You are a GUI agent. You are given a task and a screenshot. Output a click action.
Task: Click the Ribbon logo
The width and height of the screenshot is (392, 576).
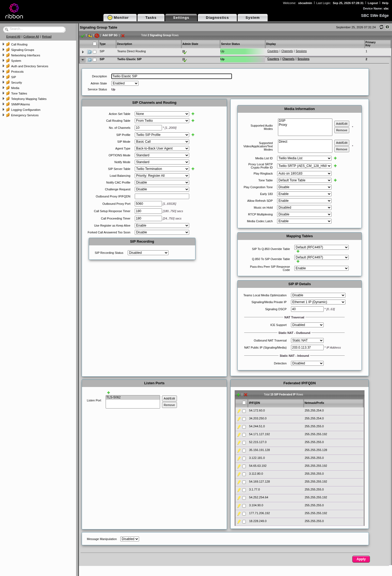pos(14,11)
